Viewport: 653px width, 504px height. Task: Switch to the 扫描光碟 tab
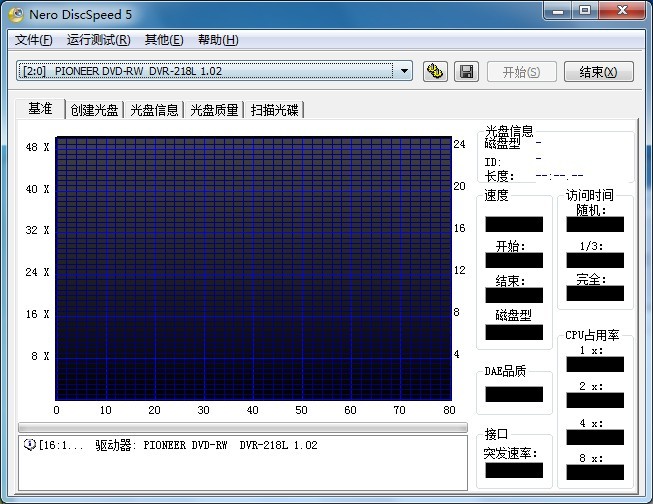pyautogui.click(x=275, y=110)
